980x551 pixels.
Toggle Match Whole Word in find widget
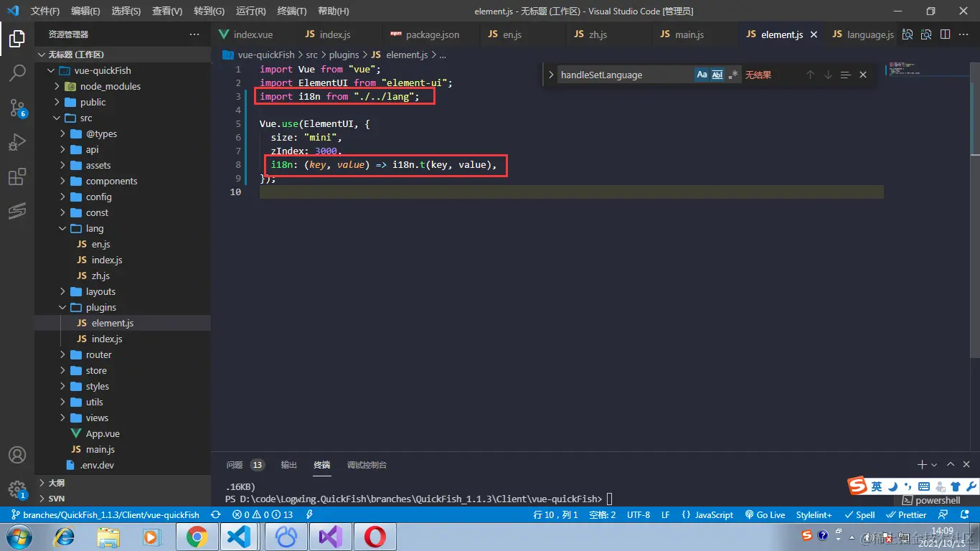(x=717, y=75)
